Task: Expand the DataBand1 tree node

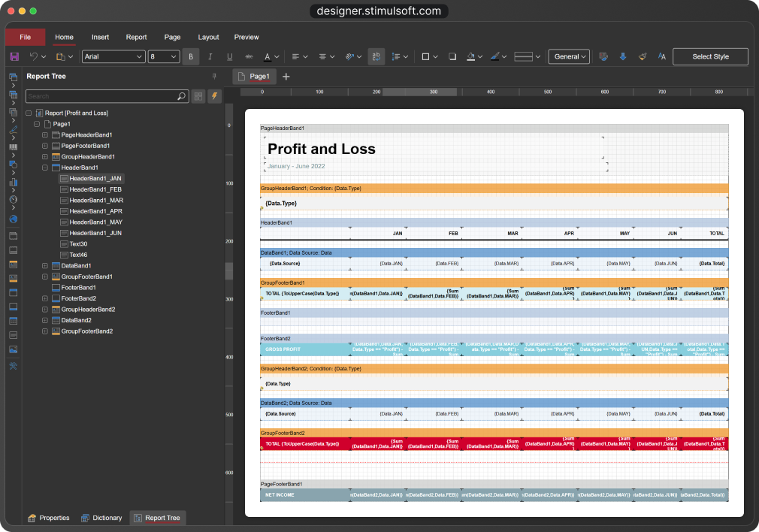Action: [x=45, y=265]
